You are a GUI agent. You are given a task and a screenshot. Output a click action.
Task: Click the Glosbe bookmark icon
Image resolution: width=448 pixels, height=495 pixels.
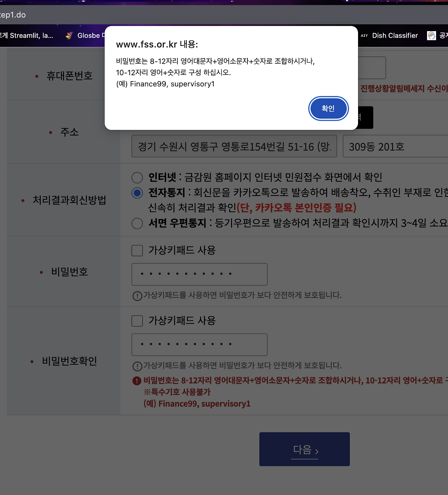tap(69, 35)
